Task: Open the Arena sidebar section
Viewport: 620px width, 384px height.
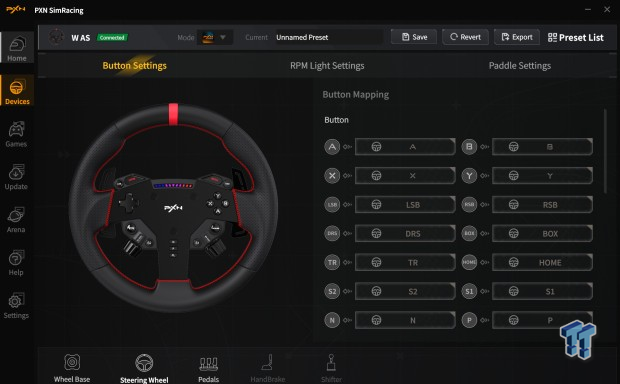Action: pos(16,219)
